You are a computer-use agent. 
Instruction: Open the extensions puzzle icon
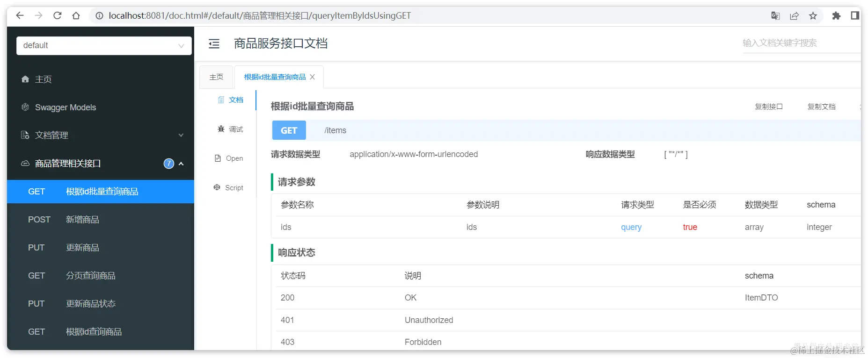pos(836,16)
